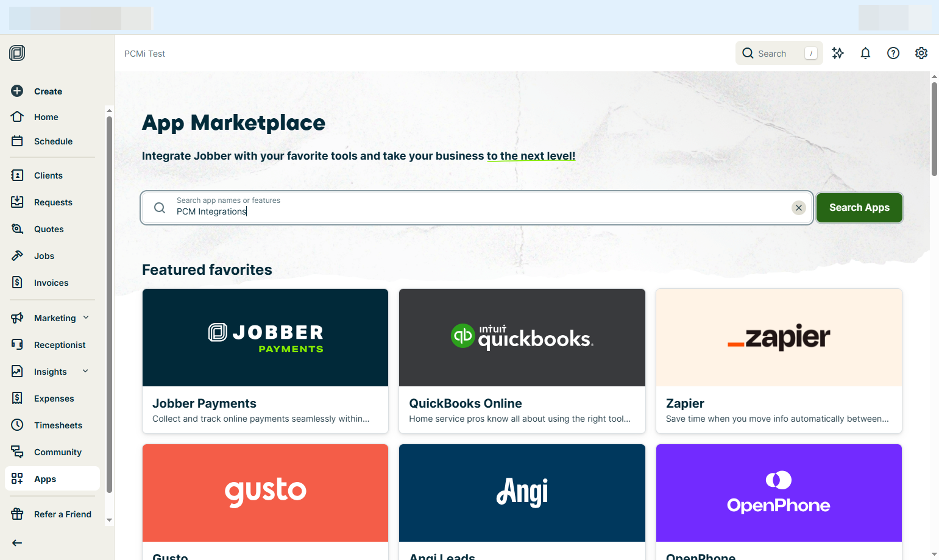
Task: Click the sidebar scroll up arrow
Action: 109,111
